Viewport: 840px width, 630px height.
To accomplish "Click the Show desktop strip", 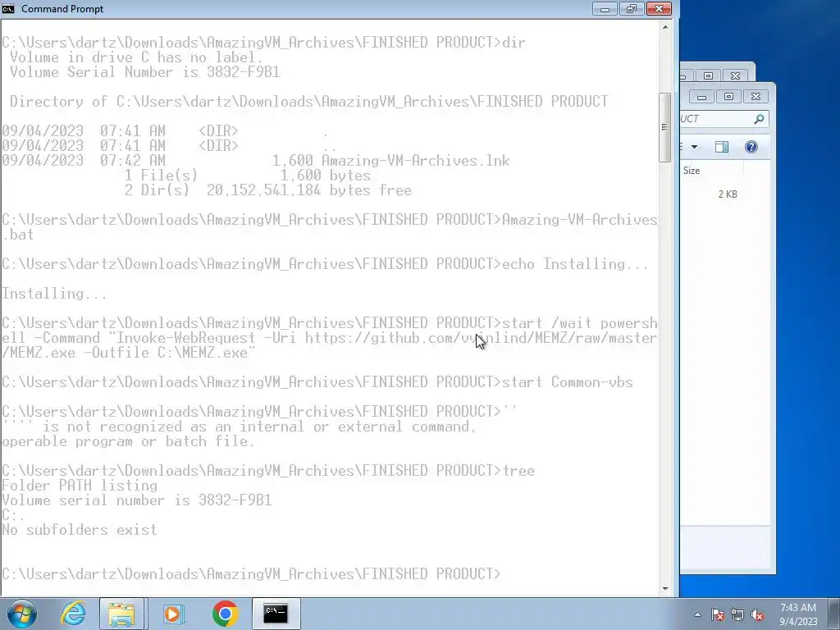I will [x=834, y=614].
